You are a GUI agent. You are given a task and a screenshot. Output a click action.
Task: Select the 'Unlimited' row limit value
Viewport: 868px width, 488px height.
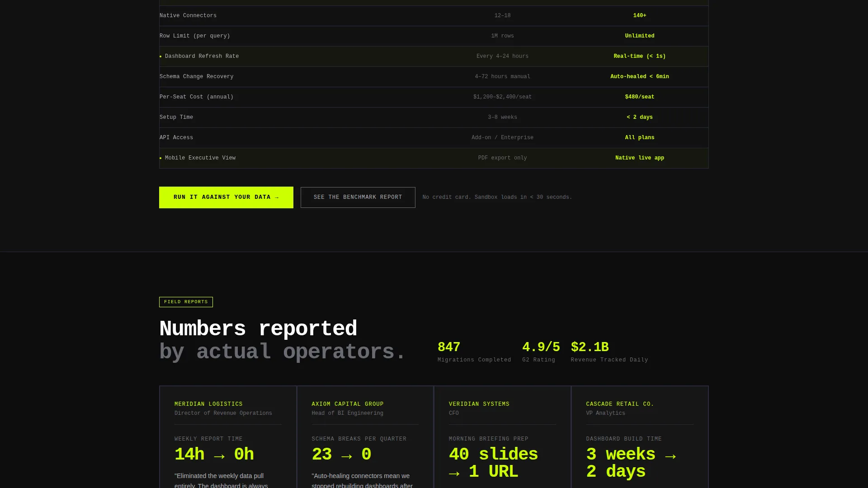[639, 36]
